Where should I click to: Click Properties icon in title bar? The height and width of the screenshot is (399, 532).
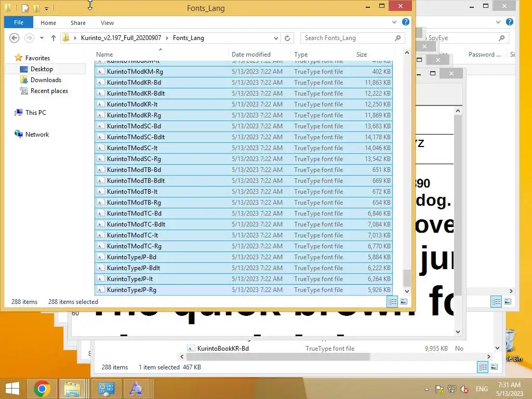click(25, 8)
